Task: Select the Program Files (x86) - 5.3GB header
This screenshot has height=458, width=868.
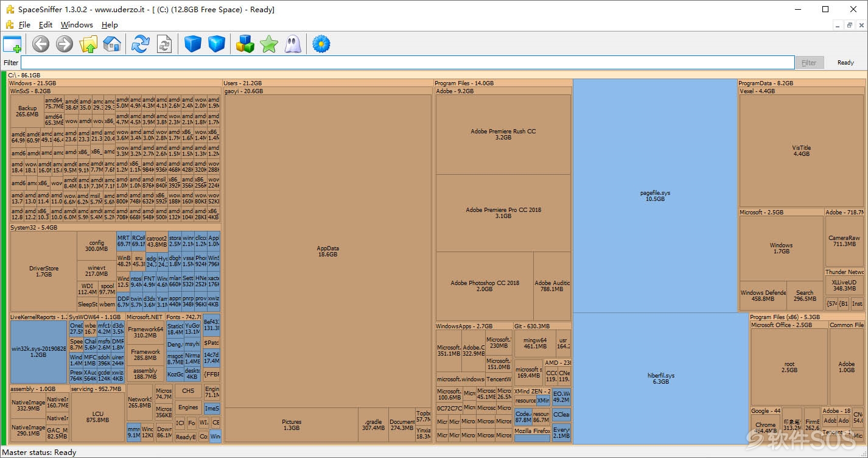Action: point(807,317)
